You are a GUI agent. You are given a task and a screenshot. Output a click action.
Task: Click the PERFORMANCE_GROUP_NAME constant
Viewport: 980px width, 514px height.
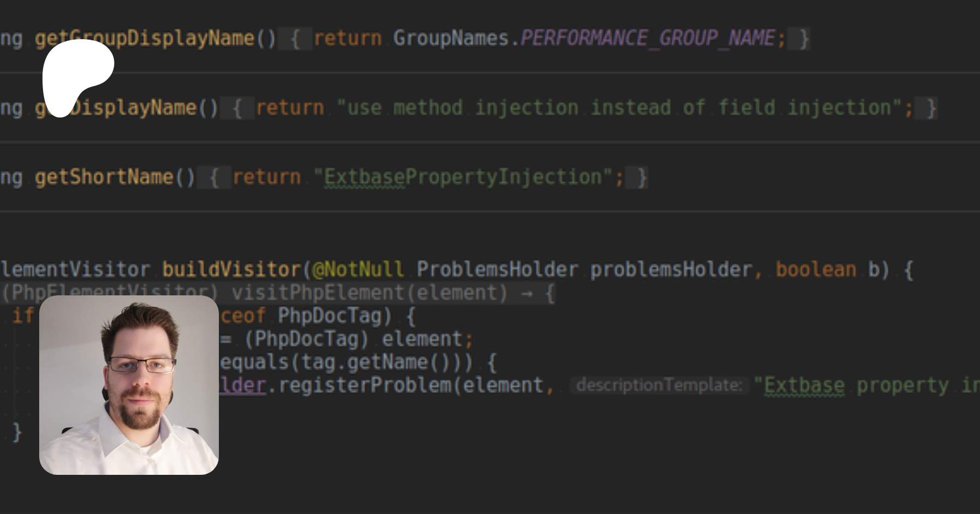coord(648,39)
